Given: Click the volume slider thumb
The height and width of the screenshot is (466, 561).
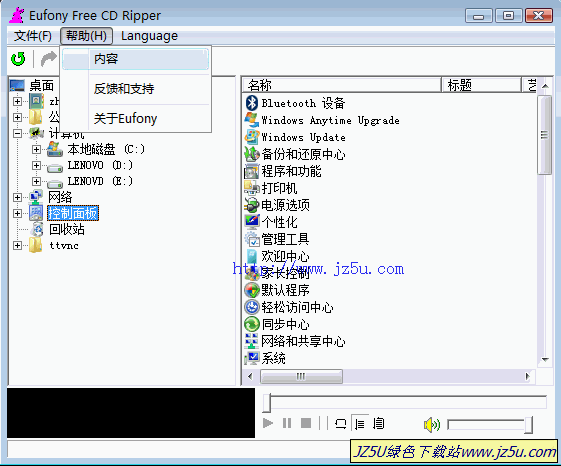Looking at the screenshot, I should 529,425.
